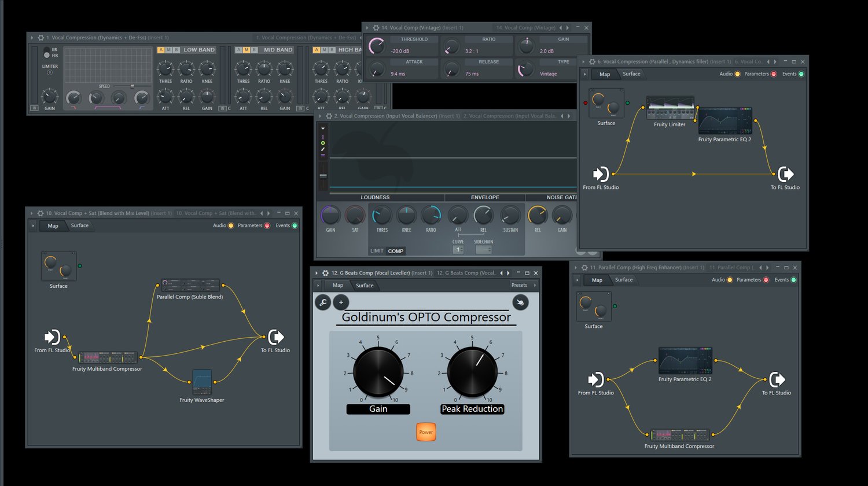Viewport: 868px width, 486px height.
Task: Switch to Surface tab in Vocal Comp + Sat window
Action: (x=80, y=225)
